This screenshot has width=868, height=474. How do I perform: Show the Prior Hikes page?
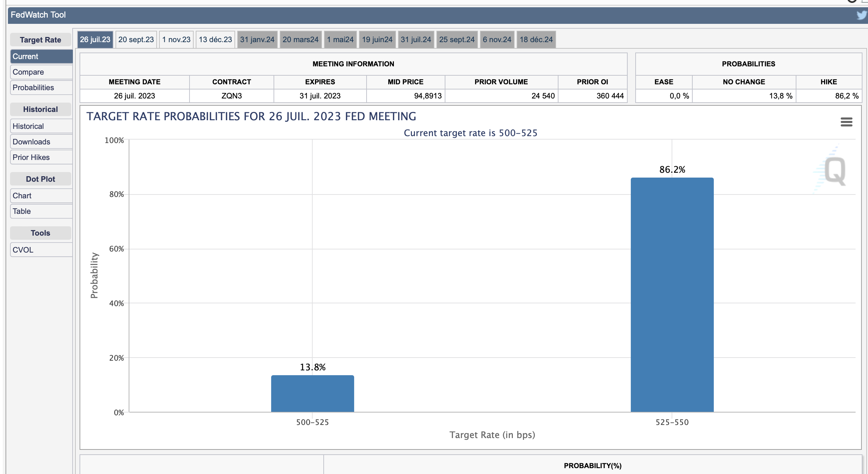click(41, 158)
